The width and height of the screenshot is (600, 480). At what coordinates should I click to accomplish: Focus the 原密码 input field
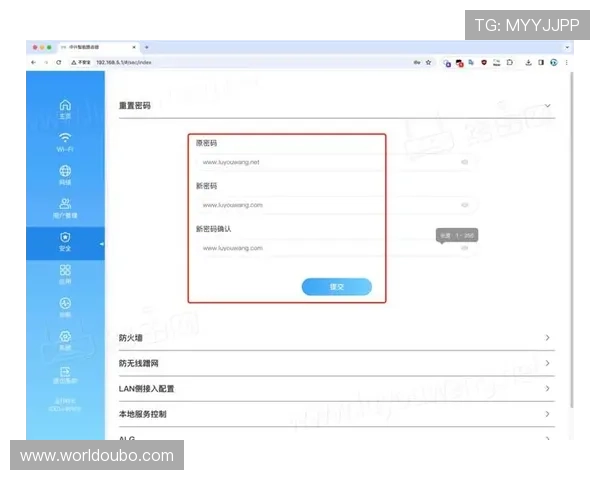pyautogui.click(x=336, y=162)
